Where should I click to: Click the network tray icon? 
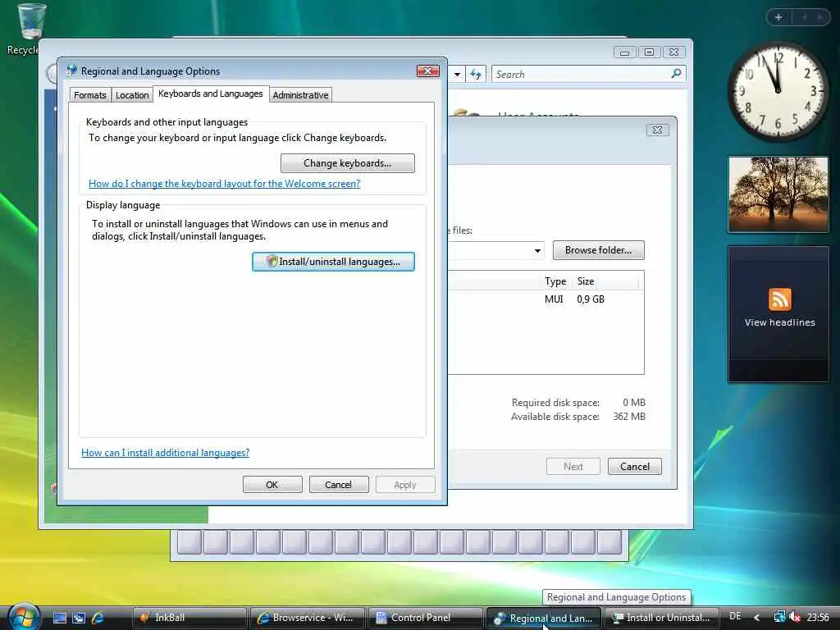coord(779,617)
